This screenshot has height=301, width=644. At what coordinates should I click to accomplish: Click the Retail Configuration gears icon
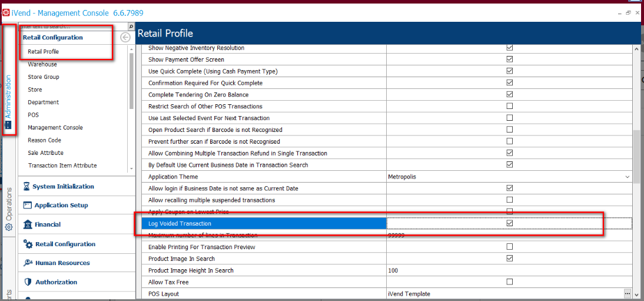28,244
